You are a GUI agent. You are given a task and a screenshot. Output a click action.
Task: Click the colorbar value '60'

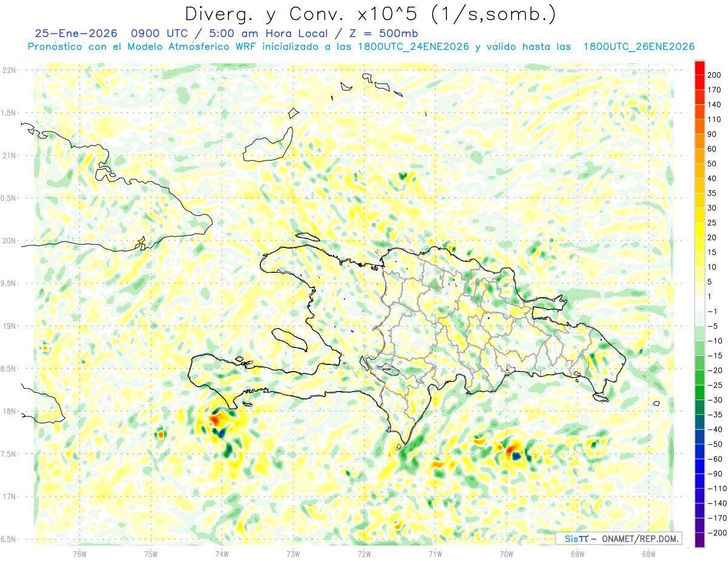[713, 149]
